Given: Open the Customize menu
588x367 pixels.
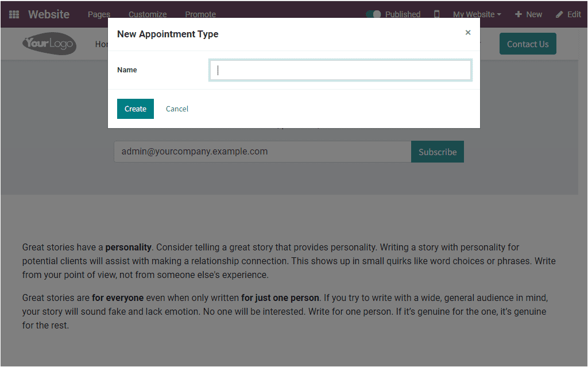Looking at the screenshot, I should click(x=147, y=14).
